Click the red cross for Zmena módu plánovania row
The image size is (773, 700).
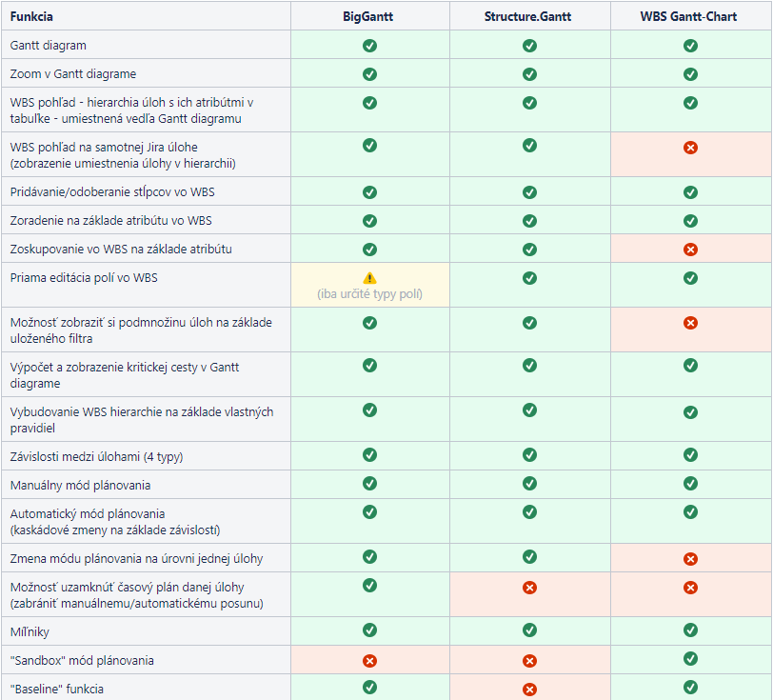pos(691,559)
